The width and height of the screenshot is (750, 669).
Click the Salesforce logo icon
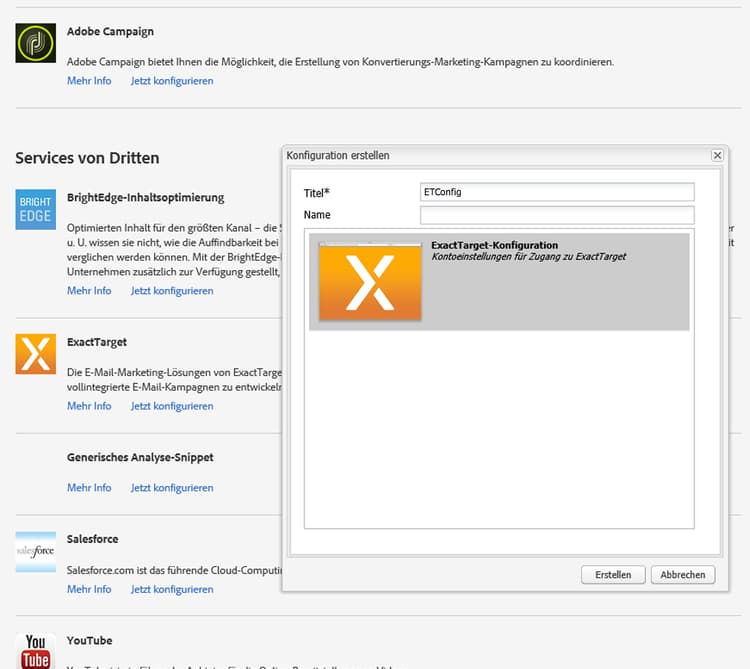point(35,551)
